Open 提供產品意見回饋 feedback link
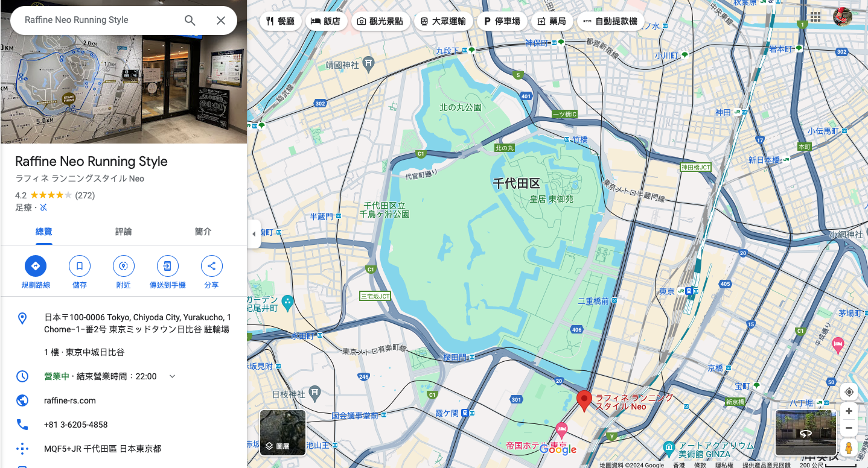Image resolution: width=868 pixels, height=468 pixels. 766,465
